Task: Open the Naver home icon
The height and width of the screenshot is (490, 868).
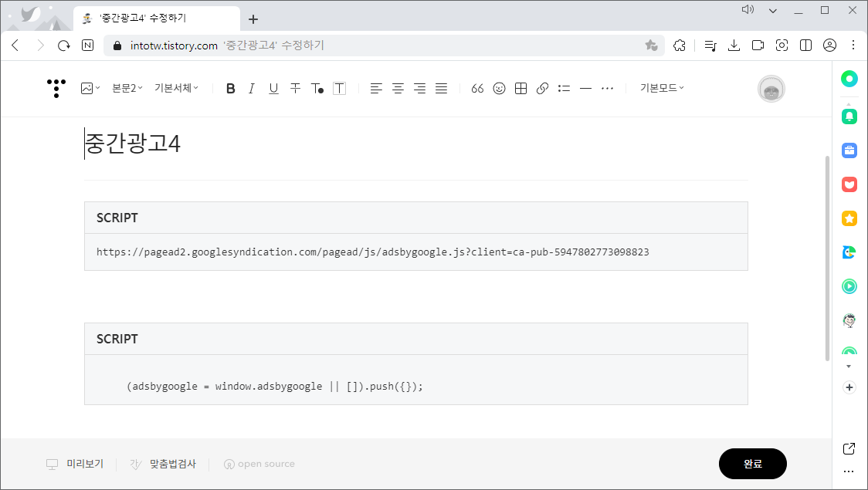Action: coord(87,46)
